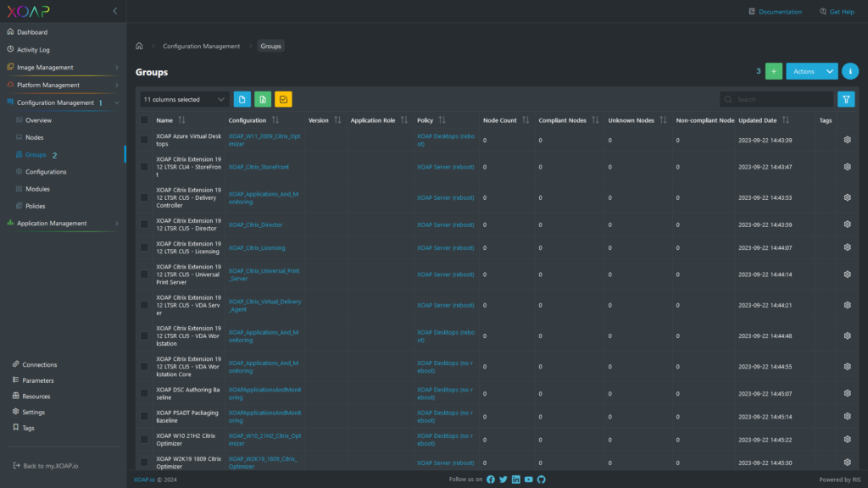This screenshot has width=868, height=488.
Task: Open XOAP LinkedIn page icon
Action: point(516,480)
